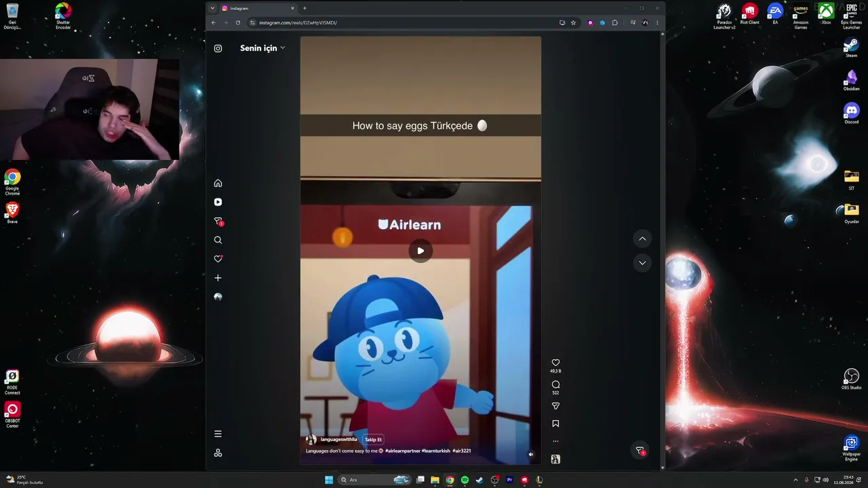Open the Epic Games Launcher shortcut
Screen dimensions: 868x488
click(x=851, y=16)
